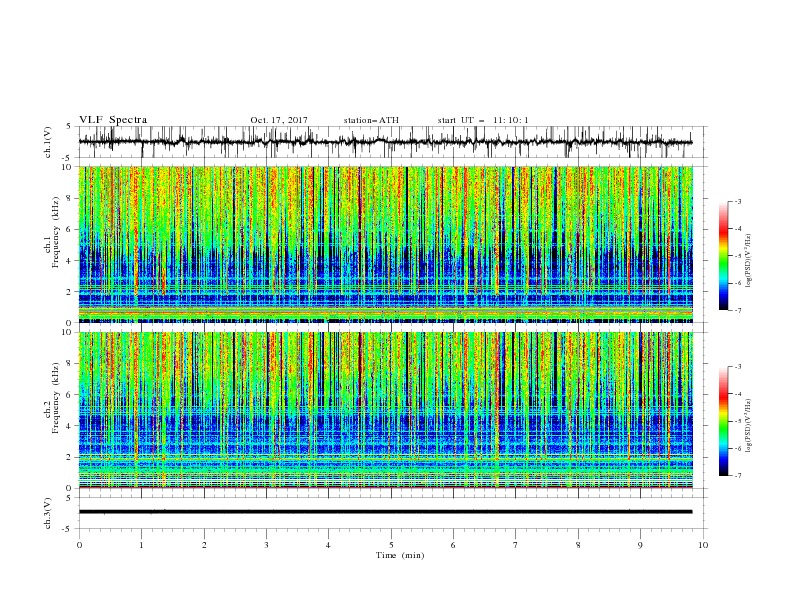The width and height of the screenshot is (792, 612).
Task: Click the "-3" tick on lower color bar
Action: [737, 367]
